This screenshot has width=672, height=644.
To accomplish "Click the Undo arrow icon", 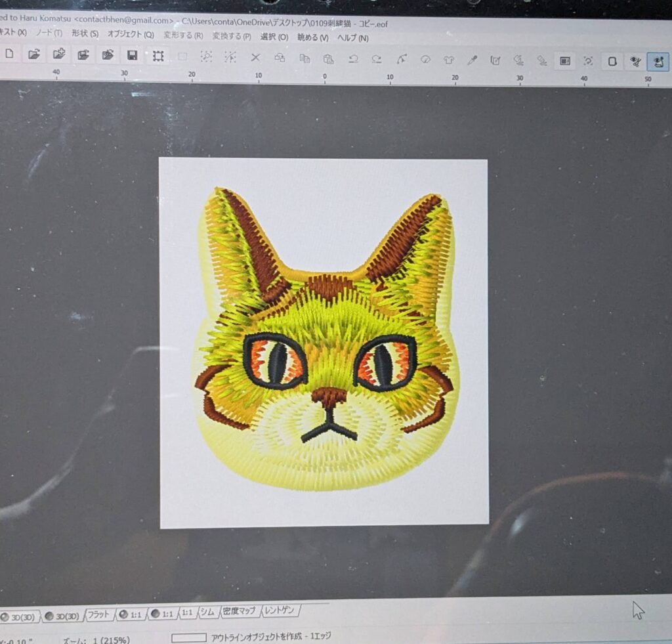I will coord(353,58).
